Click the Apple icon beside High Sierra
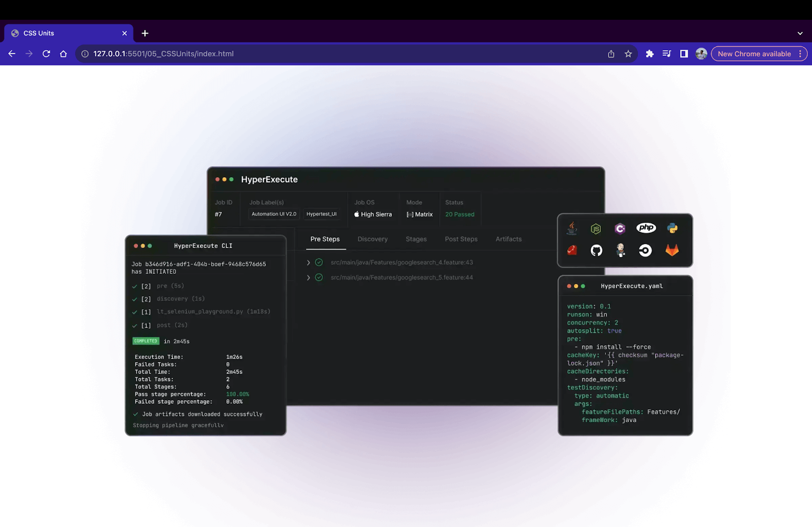 coord(357,214)
